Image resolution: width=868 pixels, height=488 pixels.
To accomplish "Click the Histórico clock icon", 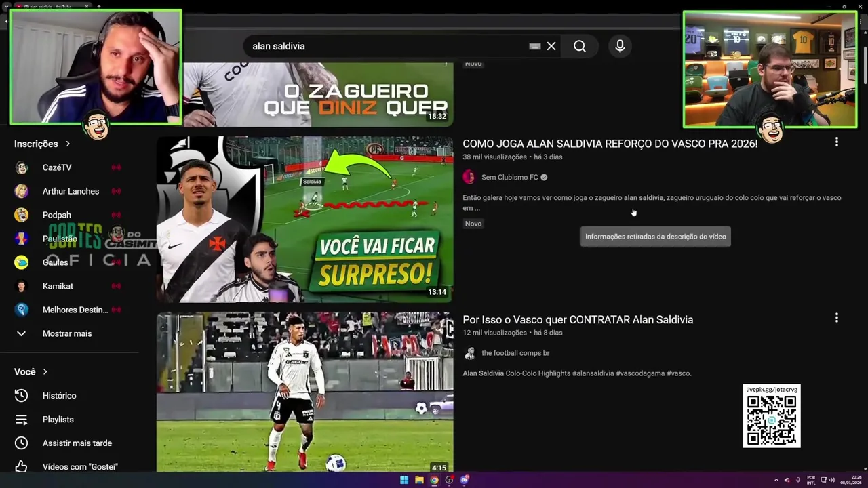I will point(22,396).
